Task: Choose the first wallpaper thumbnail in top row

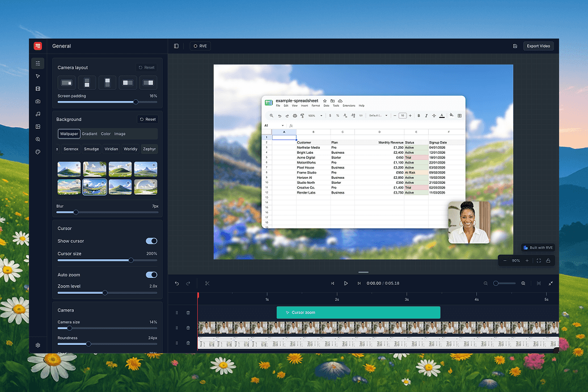Action: [69, 169]
